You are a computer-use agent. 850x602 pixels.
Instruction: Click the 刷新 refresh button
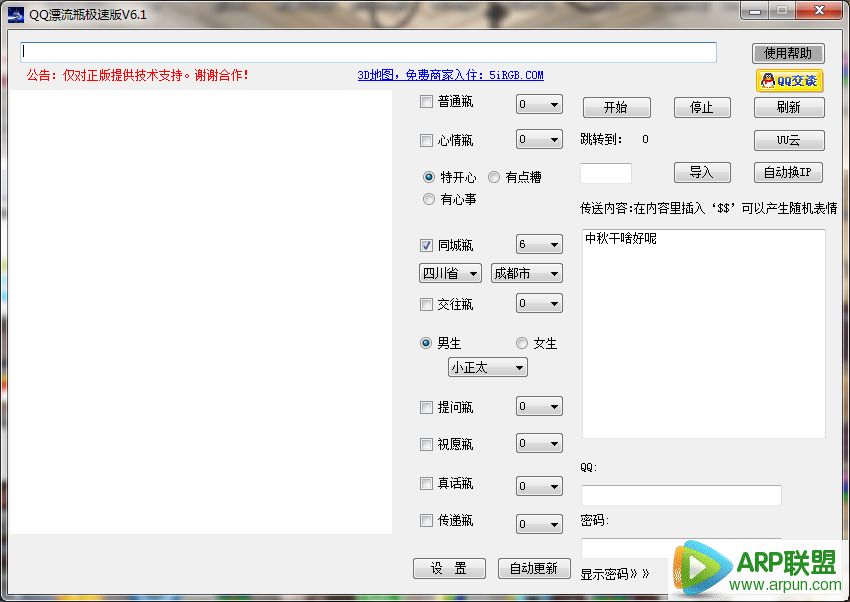click(789, 107)
